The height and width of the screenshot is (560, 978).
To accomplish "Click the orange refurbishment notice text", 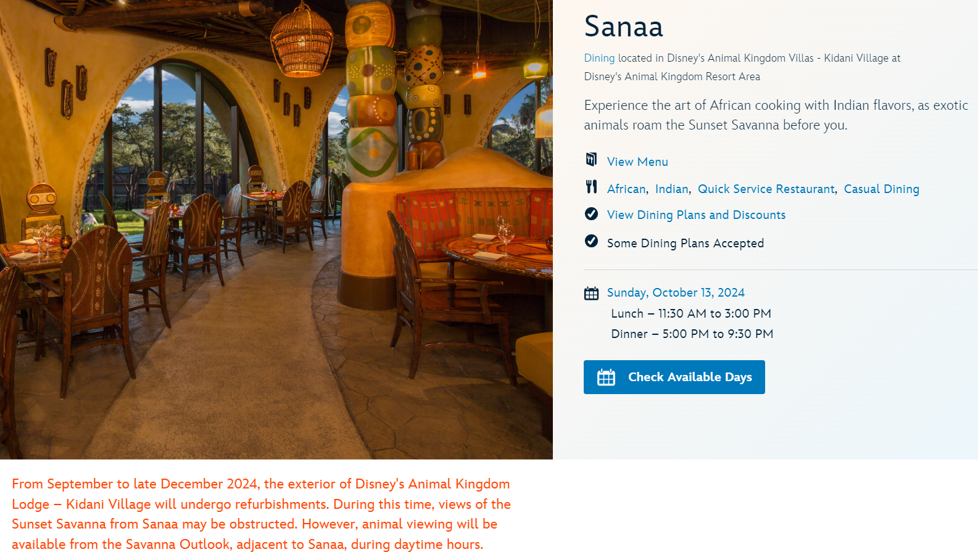I will tap(261, 514).
